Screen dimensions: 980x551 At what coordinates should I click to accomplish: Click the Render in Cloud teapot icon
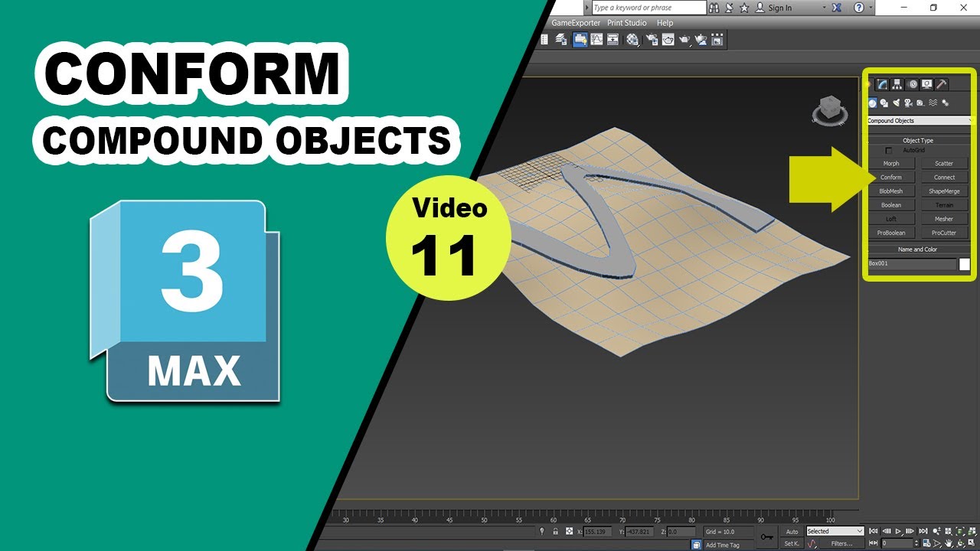701,39
